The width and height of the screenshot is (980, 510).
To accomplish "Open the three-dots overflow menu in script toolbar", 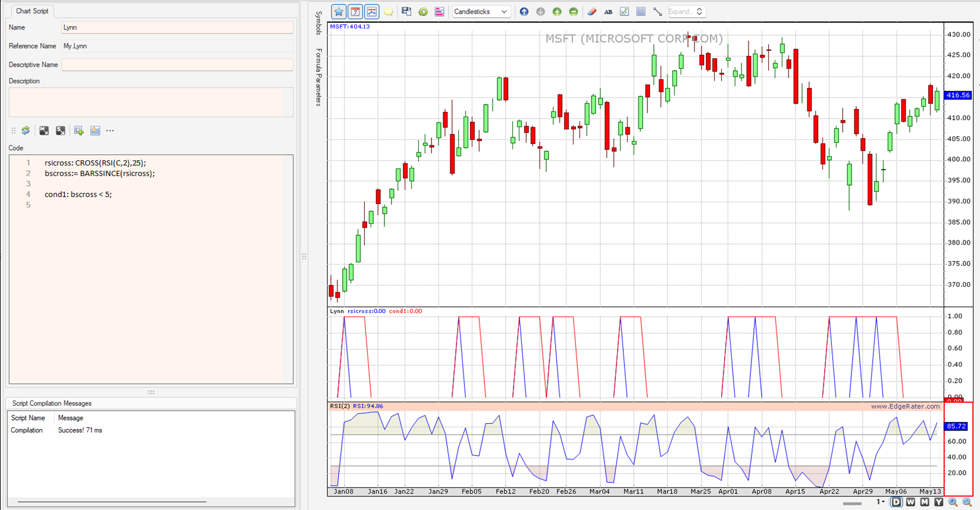I will pos(110,130).
